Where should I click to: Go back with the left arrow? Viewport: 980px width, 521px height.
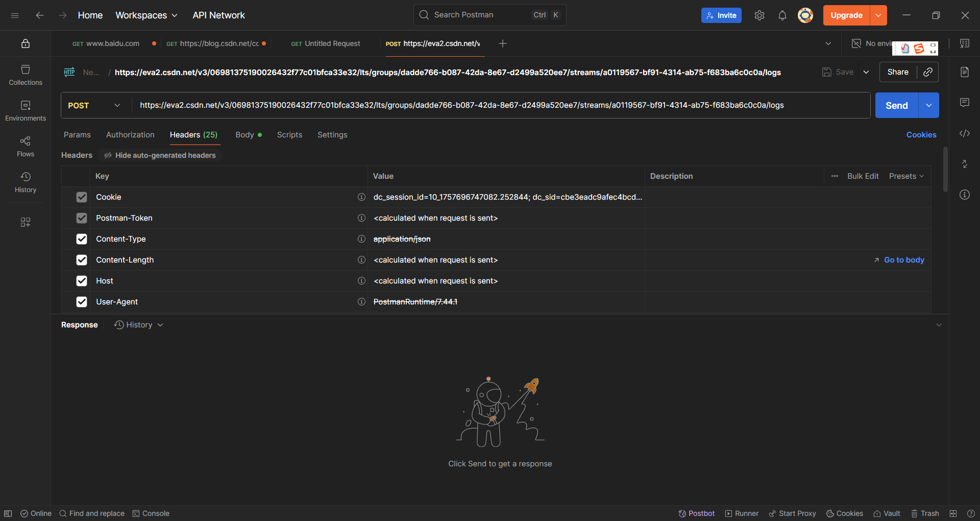(40, 15)
